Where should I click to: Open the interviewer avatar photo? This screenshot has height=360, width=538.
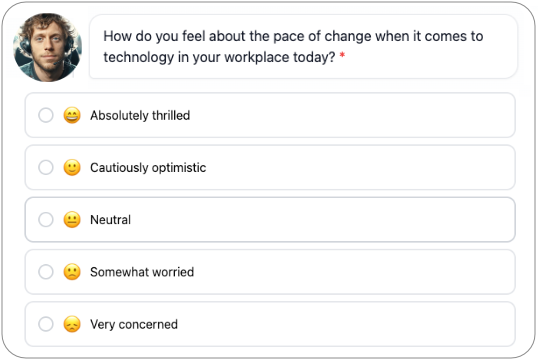[x=47, y=47]
